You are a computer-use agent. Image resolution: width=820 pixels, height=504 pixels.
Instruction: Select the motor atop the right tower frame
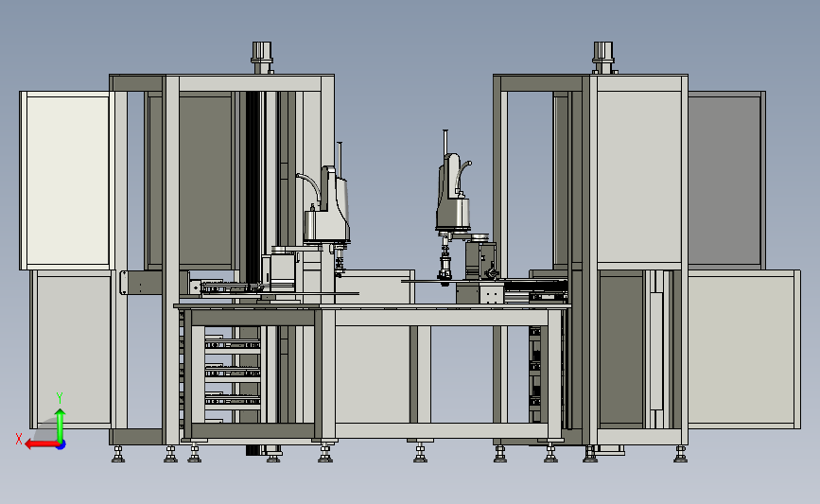pos(603,58)
